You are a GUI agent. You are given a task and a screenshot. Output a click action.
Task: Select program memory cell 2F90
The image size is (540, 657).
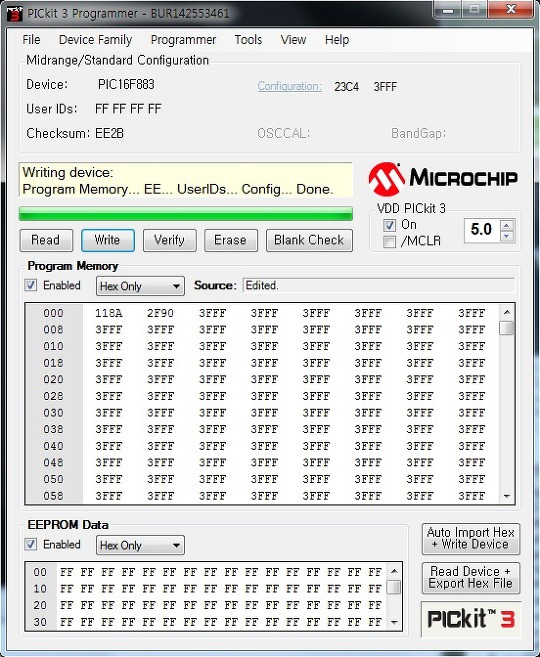click(x=160, y=313)
